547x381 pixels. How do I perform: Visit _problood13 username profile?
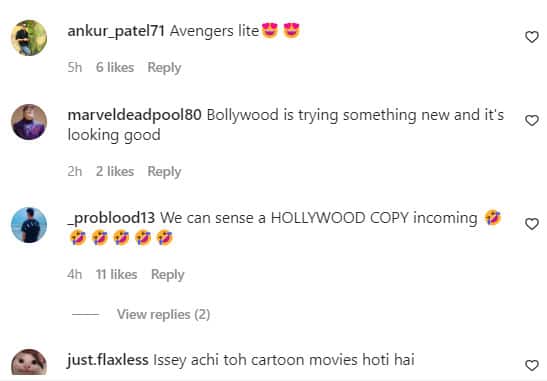[111, 218]
